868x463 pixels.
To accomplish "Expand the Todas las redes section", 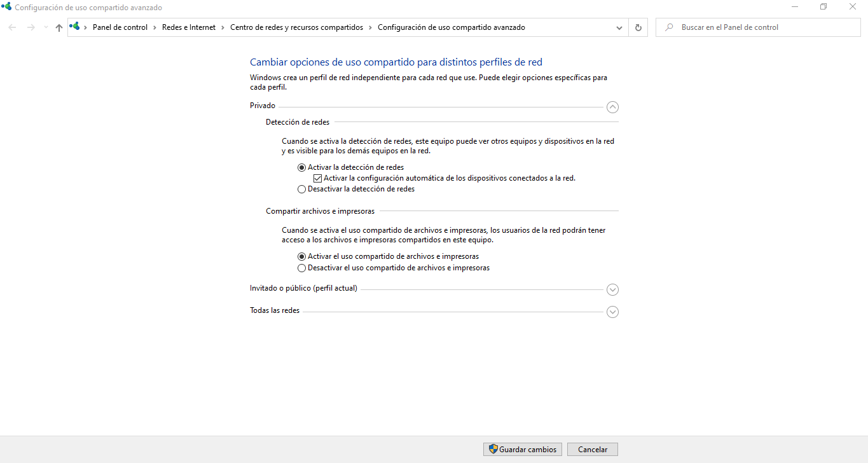I will point(612,312).
